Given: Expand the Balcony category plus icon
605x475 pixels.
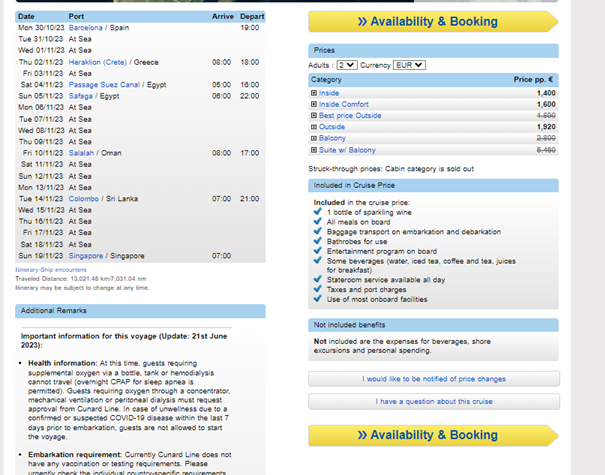Looking at the screenshot, I should [314, 138].
